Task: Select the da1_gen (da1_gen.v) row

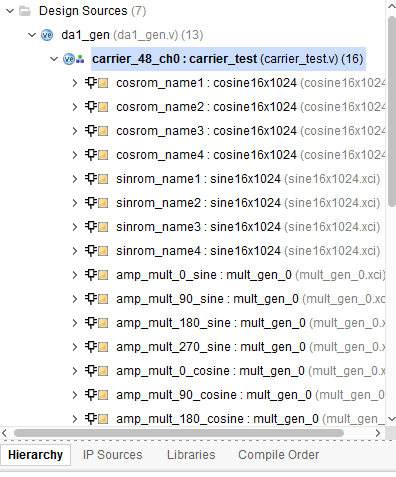Action: point(132,35)
